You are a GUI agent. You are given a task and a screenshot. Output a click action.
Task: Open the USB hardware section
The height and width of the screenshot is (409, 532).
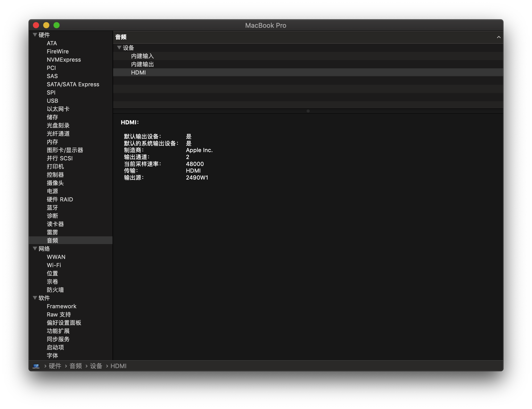[x=52, y=101]
